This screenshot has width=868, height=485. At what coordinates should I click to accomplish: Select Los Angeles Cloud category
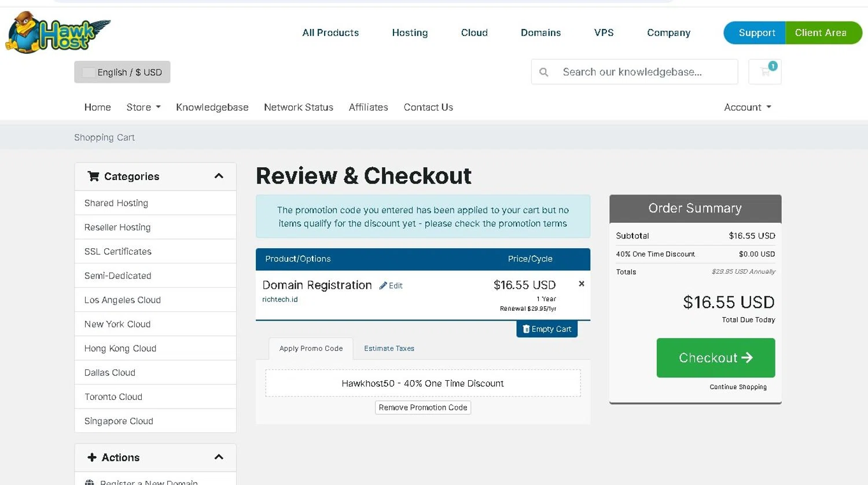155,300
